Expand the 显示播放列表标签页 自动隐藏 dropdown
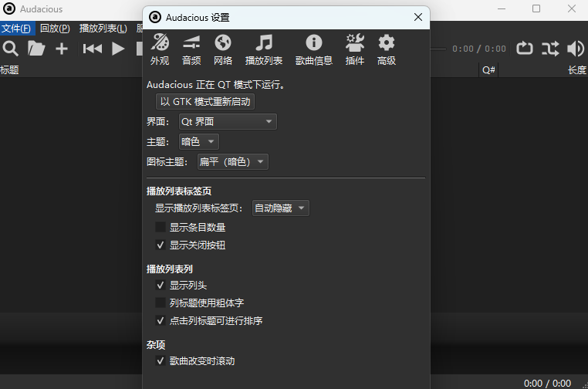Screen dimensions: 588x389 [281, 208]
